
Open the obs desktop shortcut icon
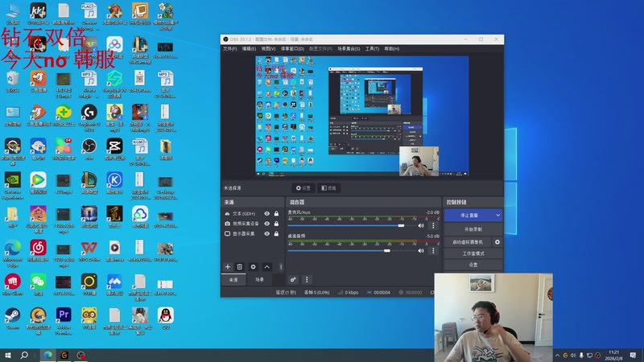pyautogui.click(x=89, y=150)
